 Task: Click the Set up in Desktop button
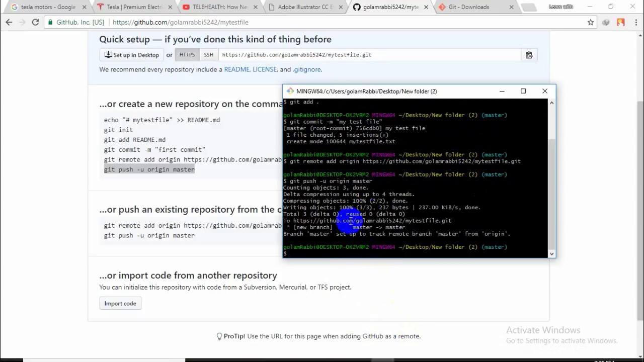click(132, 55)
